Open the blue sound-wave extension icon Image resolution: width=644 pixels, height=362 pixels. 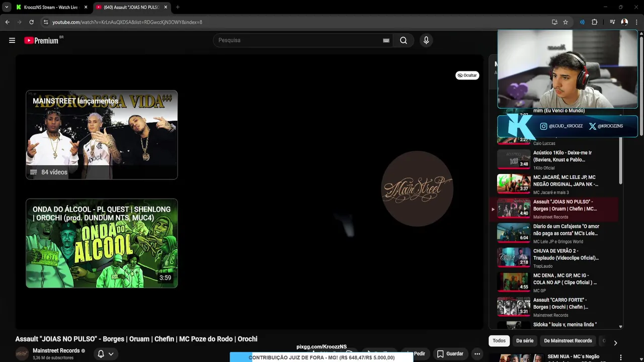click(x=582, y=22)
